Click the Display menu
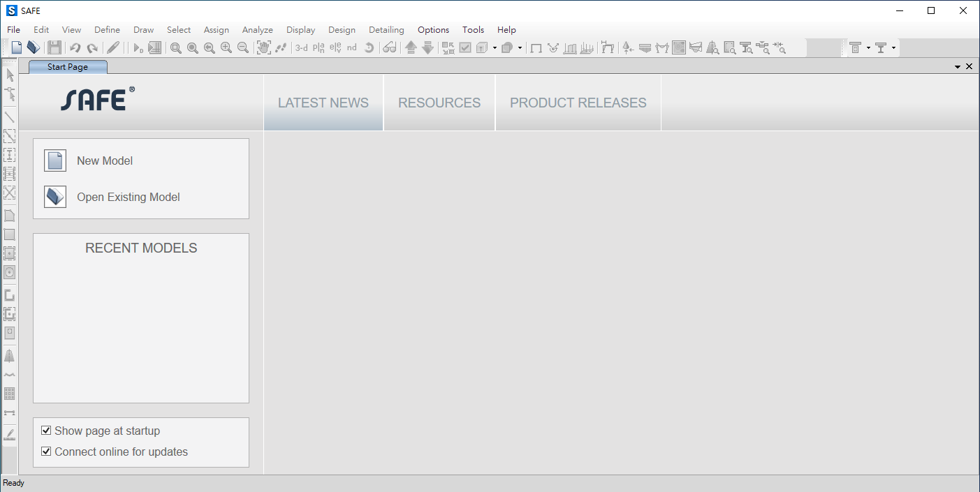 (x=300, y=29)
